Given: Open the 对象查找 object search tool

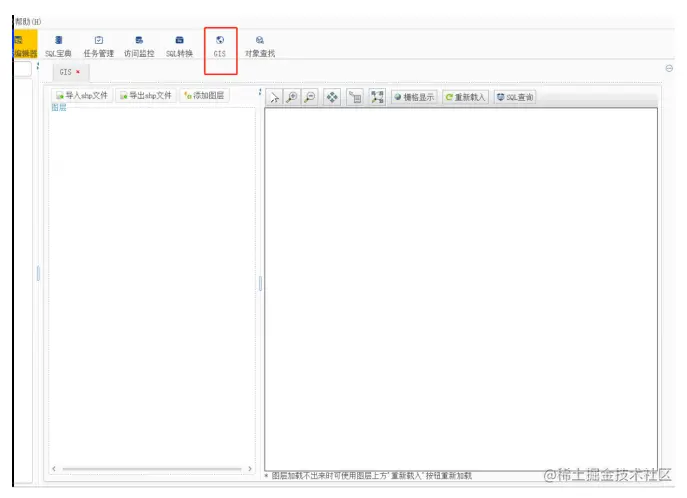Looking at the screenshot, I should coord(260,46).
